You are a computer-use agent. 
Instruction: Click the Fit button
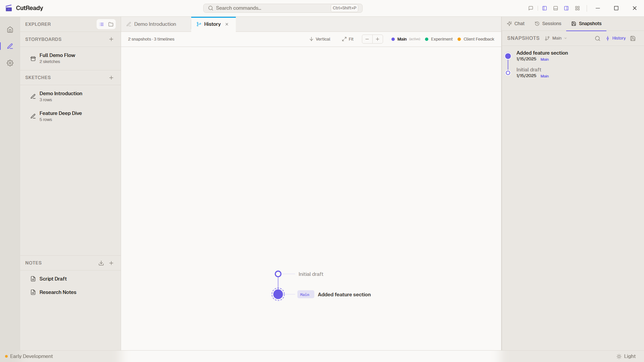click(x=348, y=39)
